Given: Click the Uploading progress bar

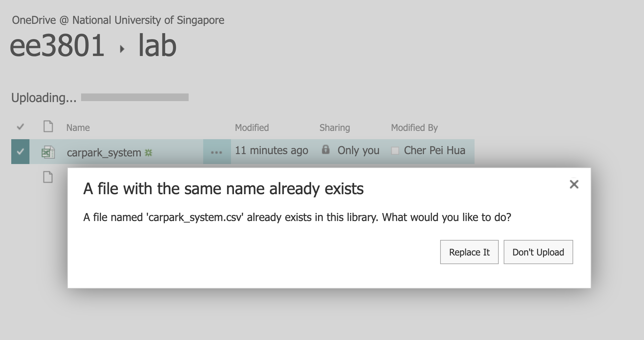Looking at the screenshot, I should click(x=135, y=97).
